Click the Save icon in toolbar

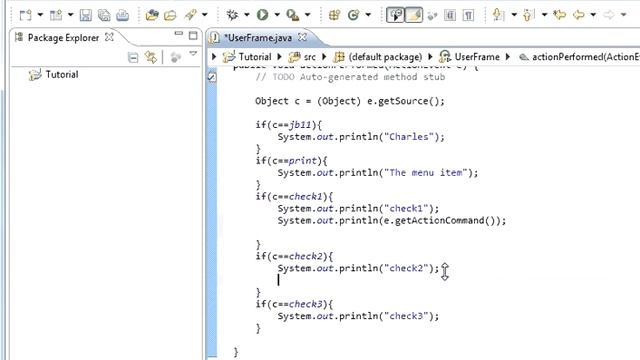tap(85, 15)
